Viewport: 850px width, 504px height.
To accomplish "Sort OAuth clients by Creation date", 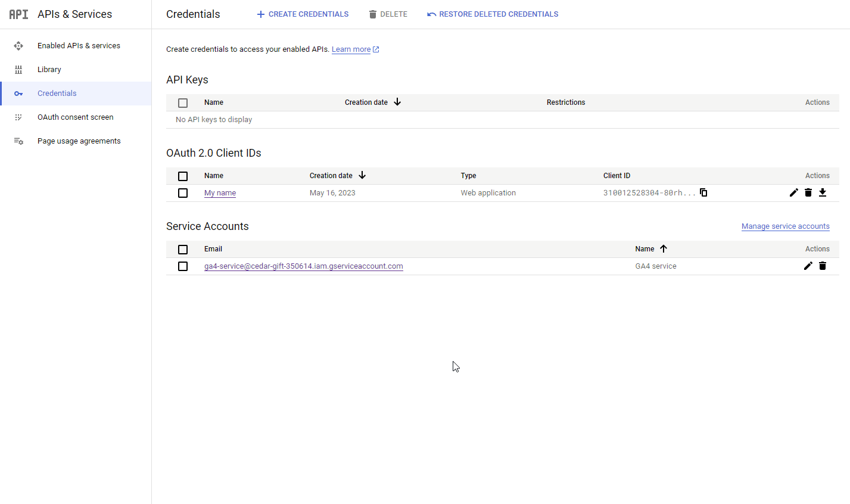I will 337,175.
